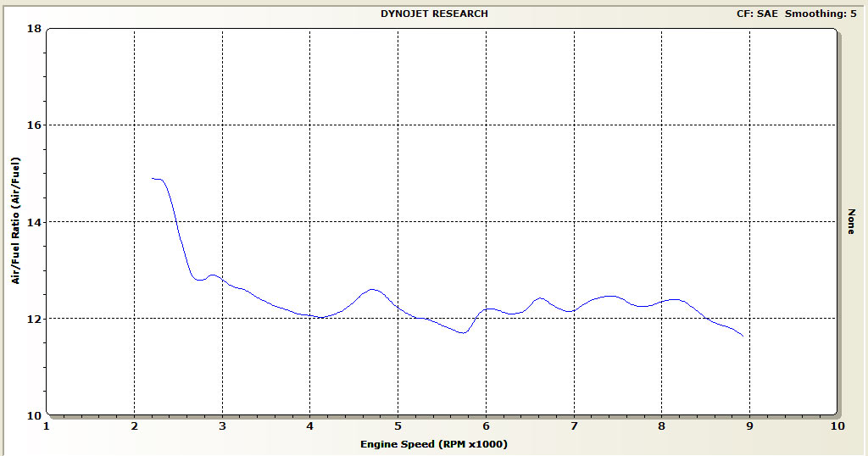The height and width of the screenshot is (456, 868).
Task: Click the y-axis value 10
Action: pos(34,415)
